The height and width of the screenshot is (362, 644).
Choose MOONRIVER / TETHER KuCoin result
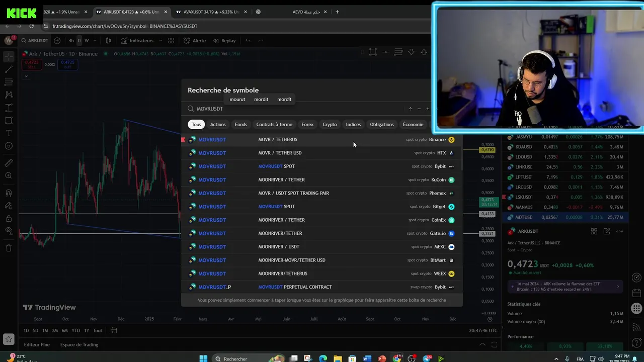321,179
